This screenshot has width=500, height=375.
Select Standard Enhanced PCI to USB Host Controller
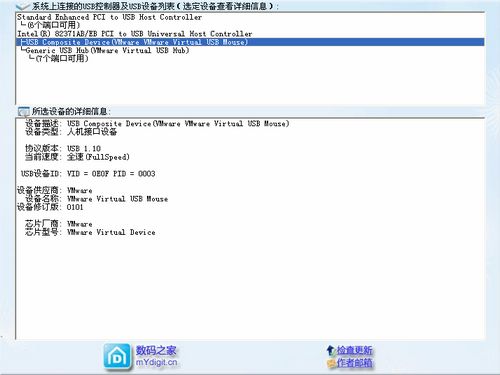tap(110, 17)
